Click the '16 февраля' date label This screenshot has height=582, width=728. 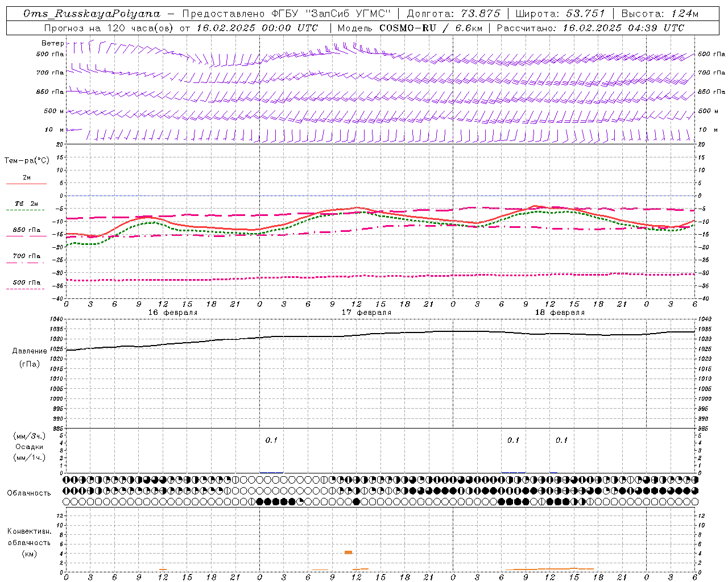coord(173,313)
